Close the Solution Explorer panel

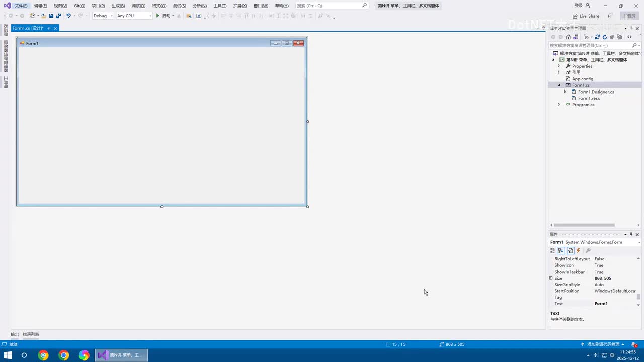pyautogui.click(x=637, y=28)
